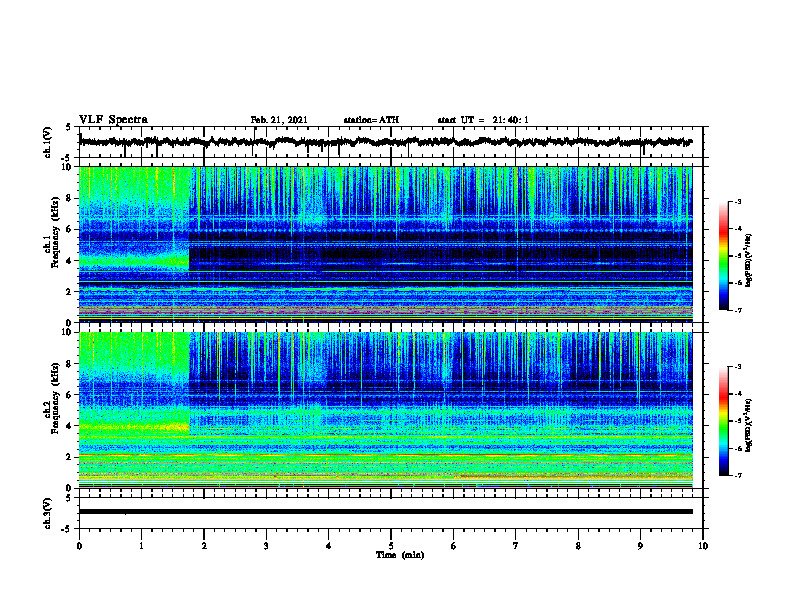Click the '8' kHz tick on ch.1 spectrogram
This screenshot has height=612, width=792.
[70, 198]
